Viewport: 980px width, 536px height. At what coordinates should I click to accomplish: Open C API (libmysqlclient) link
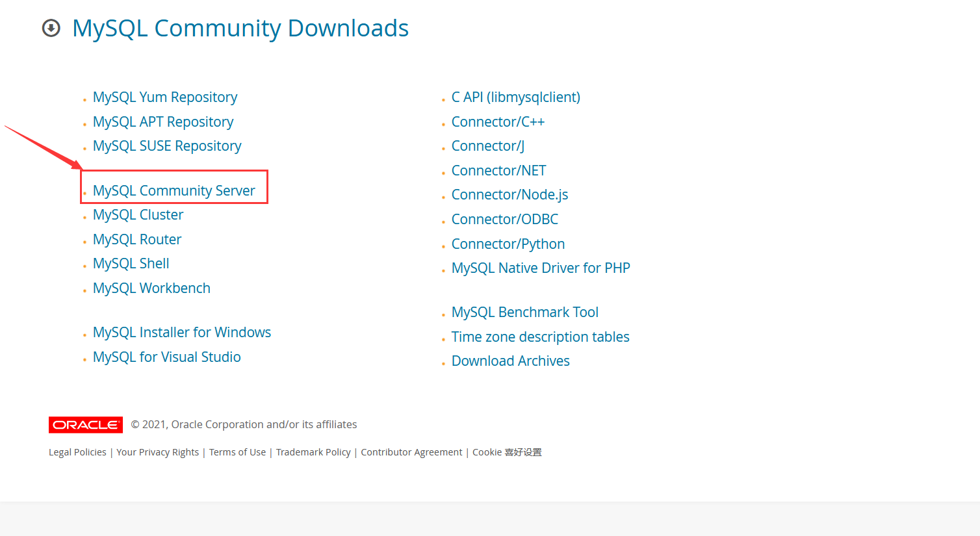(x=516, y=97)
